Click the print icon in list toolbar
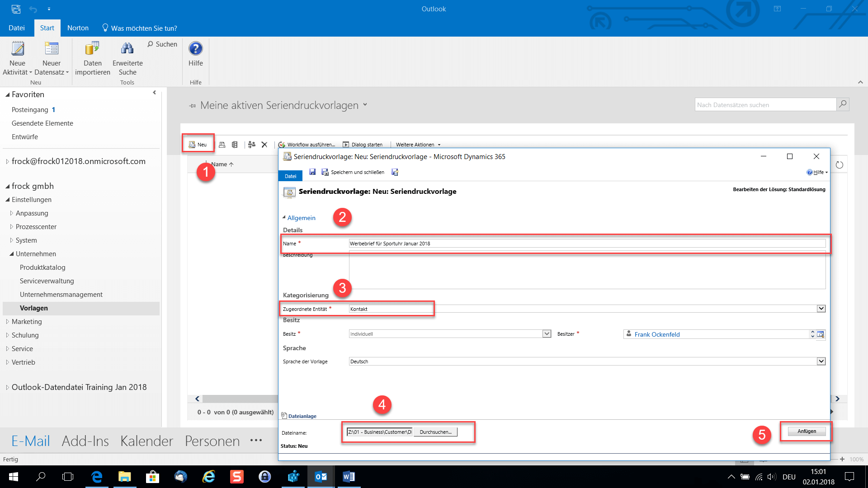Screen dimensions: 868x488 click(222, 145)
